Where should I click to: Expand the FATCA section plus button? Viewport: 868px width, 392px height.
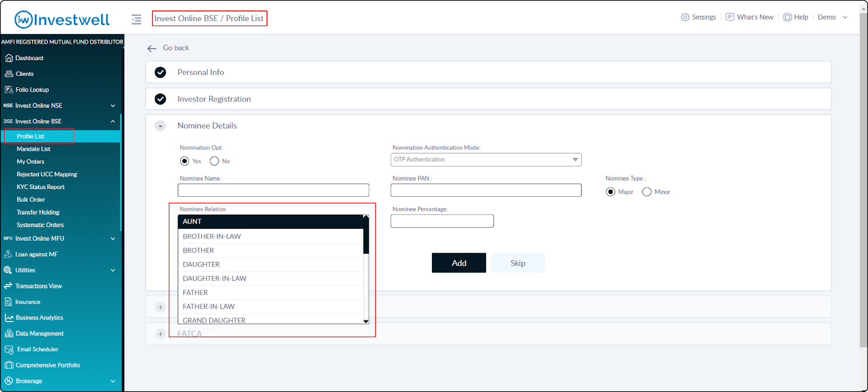161,334
